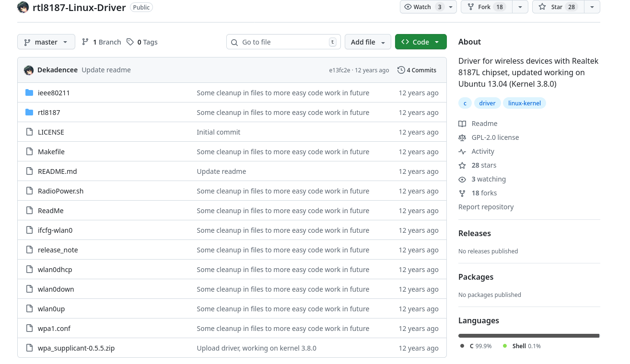
Task: Open the 'Initial commit' message for LICENSE
Action: [x=219, y=132]
